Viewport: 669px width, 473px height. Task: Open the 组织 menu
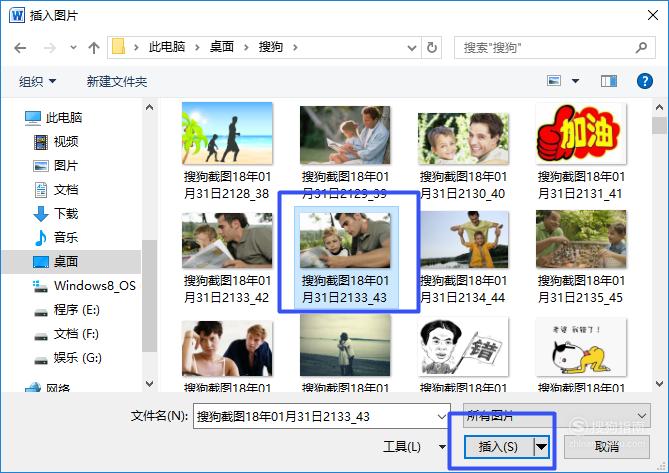37,81
